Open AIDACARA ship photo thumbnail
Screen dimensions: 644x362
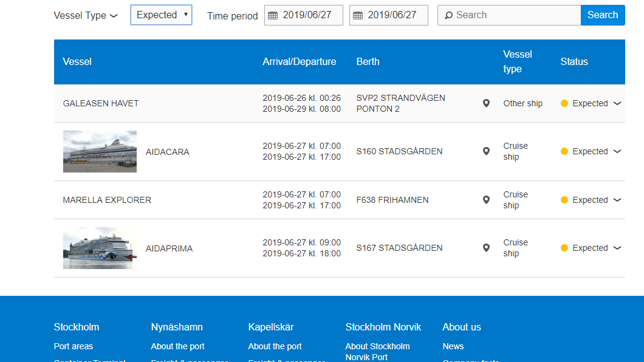point(100,151)
